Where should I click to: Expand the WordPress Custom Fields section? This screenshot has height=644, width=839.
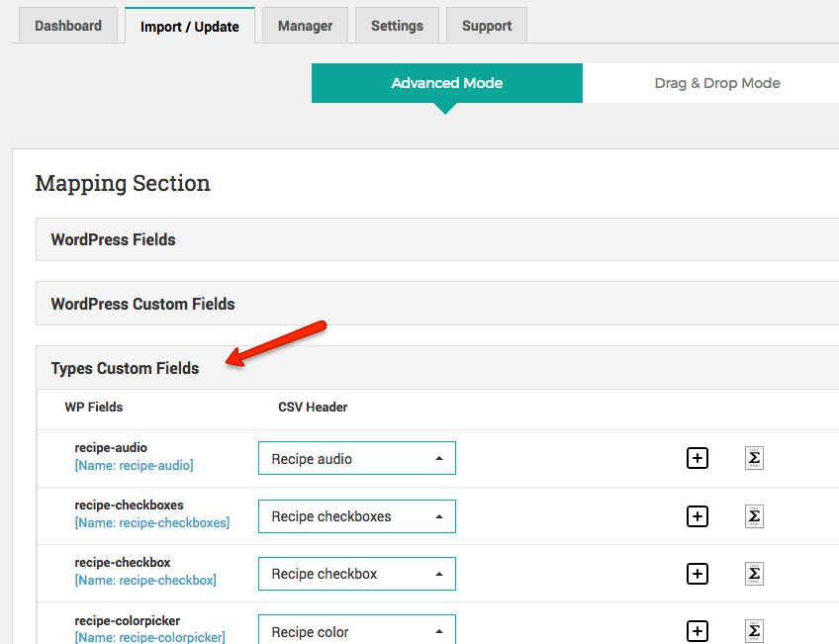click(437, 304)
